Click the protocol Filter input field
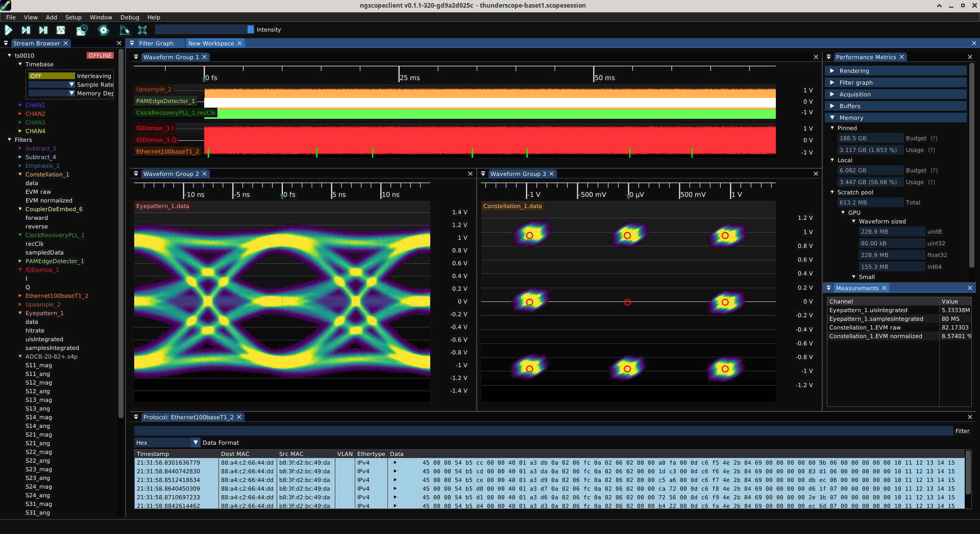 [543, 431]
